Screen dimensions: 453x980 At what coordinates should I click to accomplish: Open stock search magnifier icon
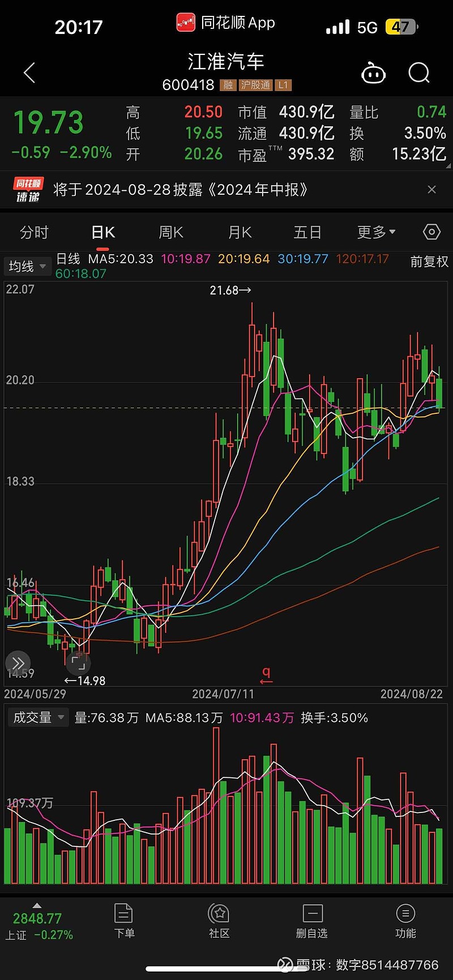tap(419, 73)
